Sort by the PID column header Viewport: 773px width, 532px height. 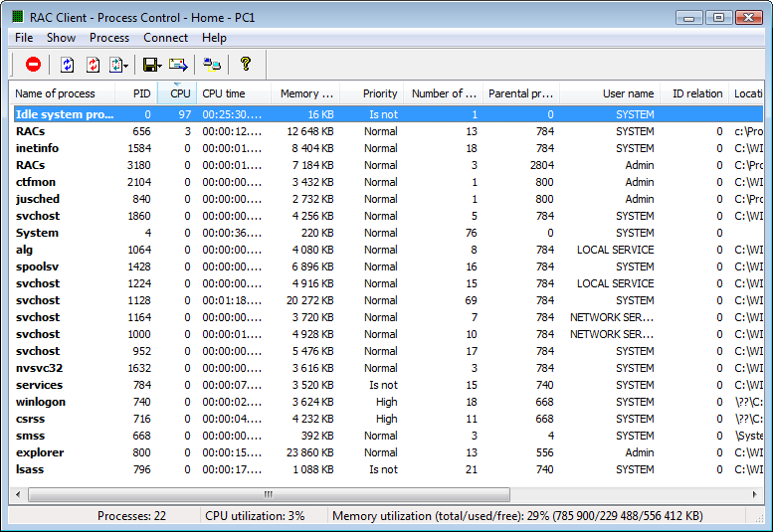point(136,93)
